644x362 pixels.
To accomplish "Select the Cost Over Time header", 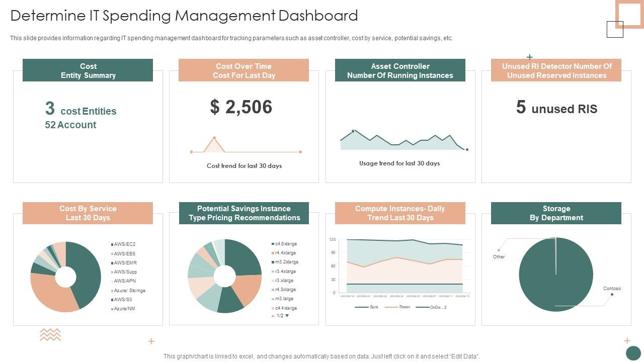I will [x=244, y=70].
